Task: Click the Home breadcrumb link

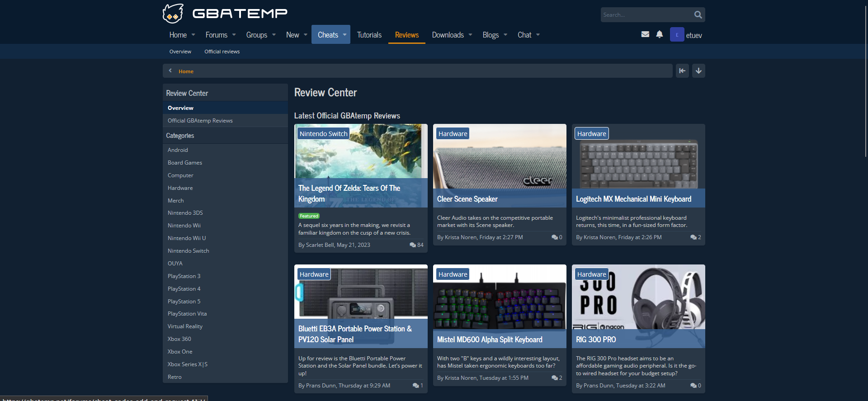Action: pyautogui.click(x=186, y=71)
